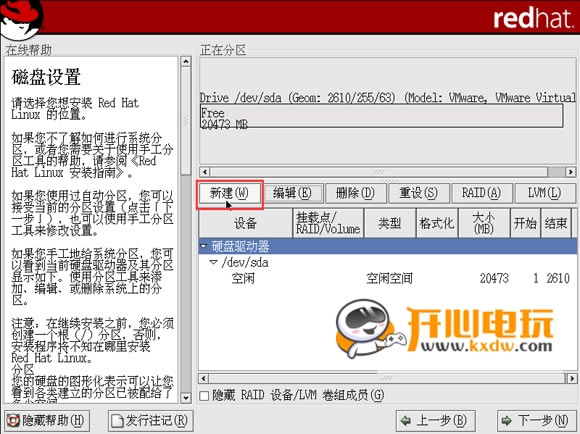
Task: Click the 空闲空间 type cell
Action: click(x=389, y=278)
